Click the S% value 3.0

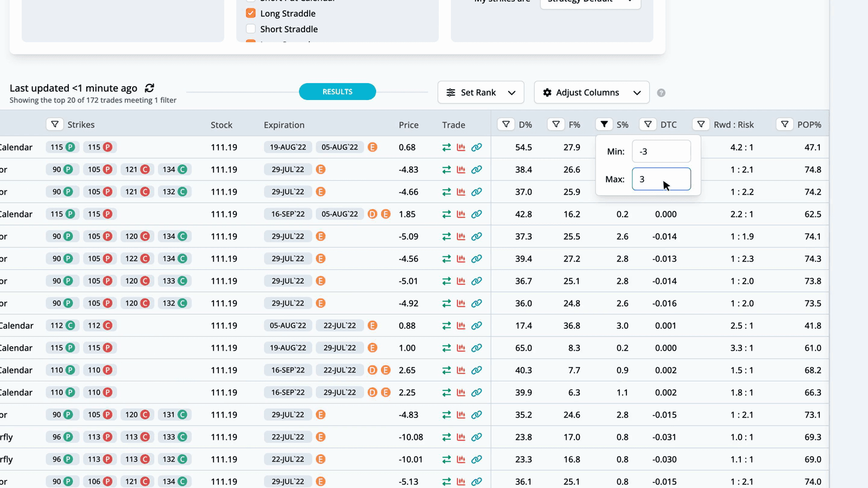[623, 325]
